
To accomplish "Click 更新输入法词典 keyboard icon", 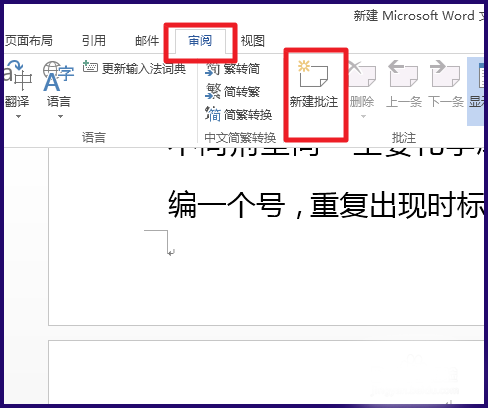I will tap(90, 67).
